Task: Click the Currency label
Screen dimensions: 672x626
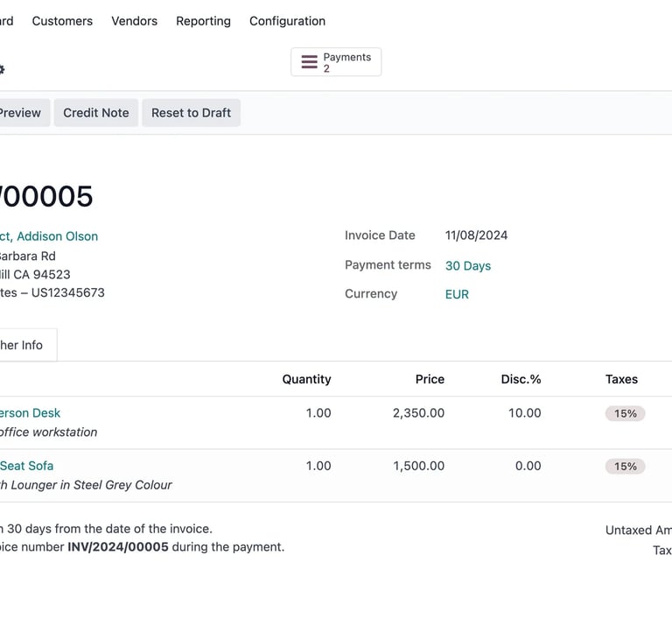Action: [371, 293]
